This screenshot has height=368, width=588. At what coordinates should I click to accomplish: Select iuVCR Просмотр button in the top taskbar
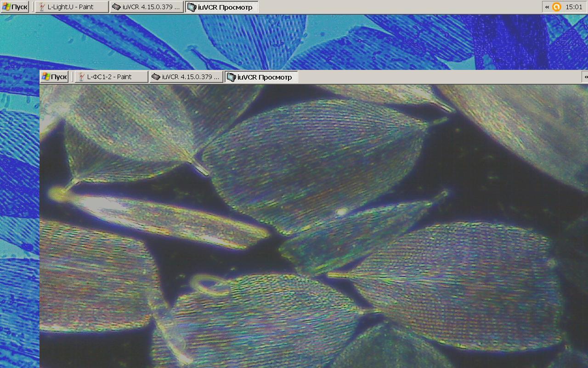pos(222,7)
